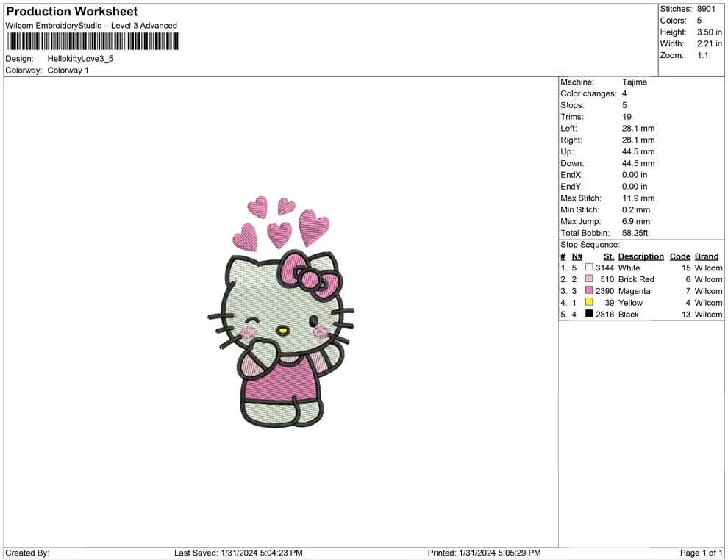The width and height of the screenshot is (728, 560).
Task: Click the 'Up:' label
Action: click(x=567, y=151)
